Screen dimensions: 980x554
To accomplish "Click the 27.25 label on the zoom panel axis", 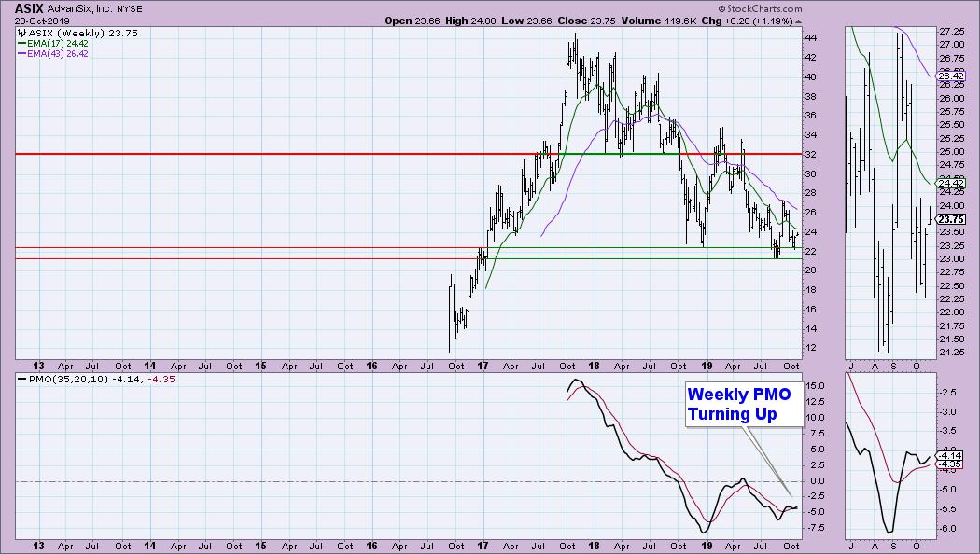I will pyautogui.click(x=952, y=31).
